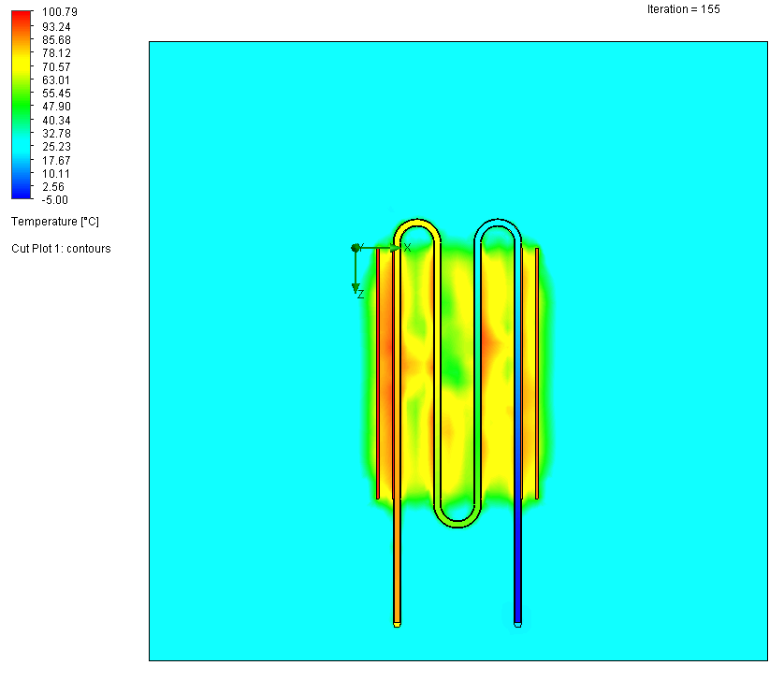Click the bottom end of the blue pipe

point(517,620)
